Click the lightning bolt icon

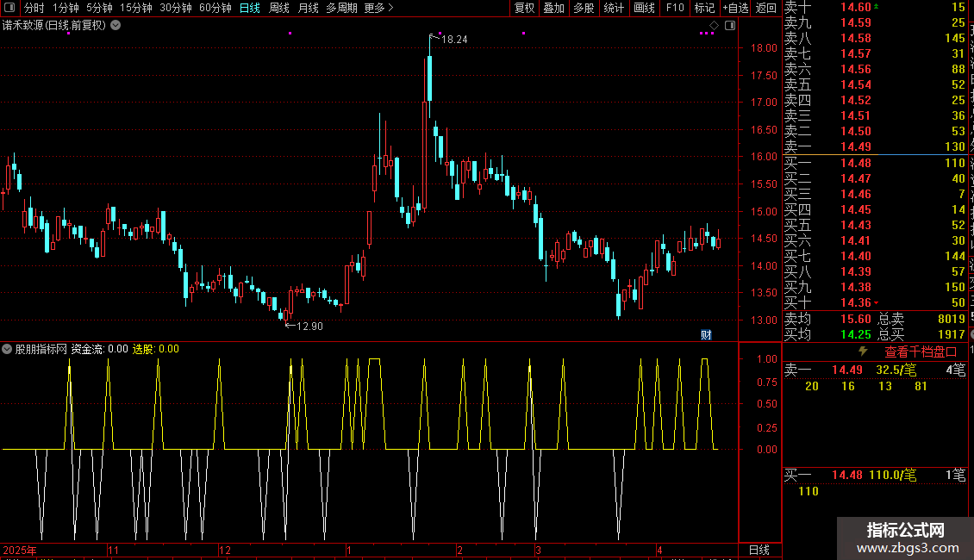coord(863,352)
